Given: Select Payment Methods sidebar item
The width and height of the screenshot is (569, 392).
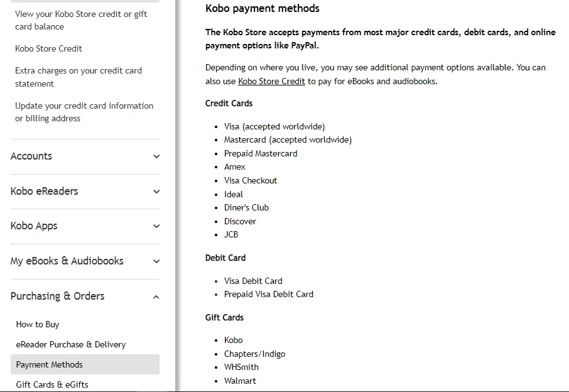Looking at the screenshot, I should 50,364.
